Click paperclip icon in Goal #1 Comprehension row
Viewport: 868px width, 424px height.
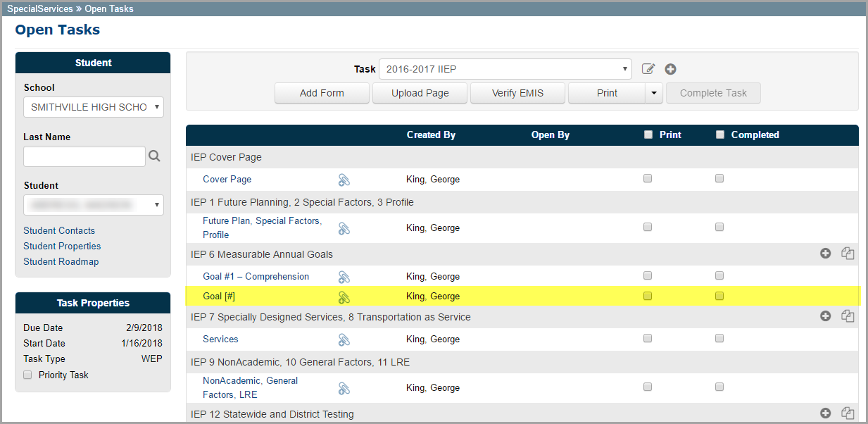[344, 277]
